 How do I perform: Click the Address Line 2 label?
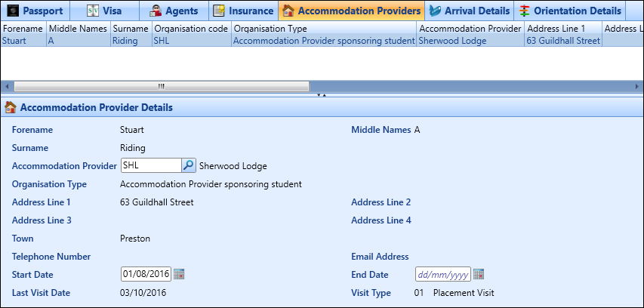(x=381, y=202)
